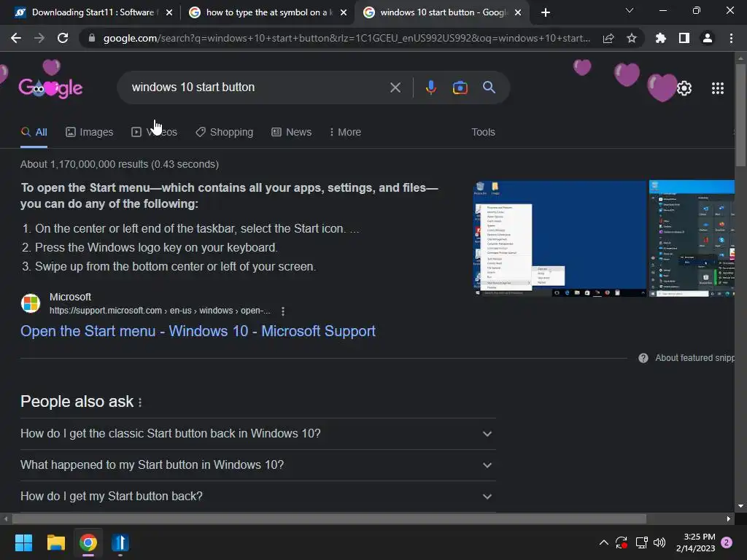747x560 pixels.
Task: Open People also ask options dots
Action: [140, 402]
